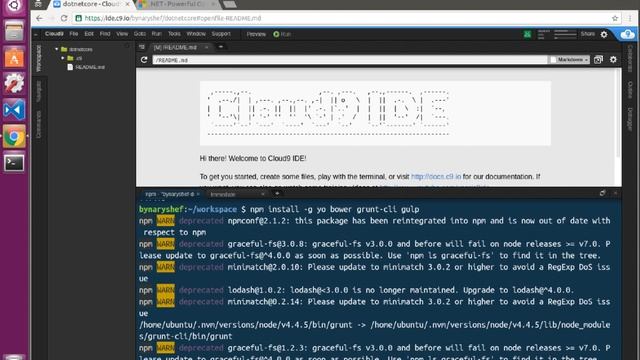Select the Immediate console tab
Image resolution: width=640 pixels, height=360 pixels.
click(223, 195)
